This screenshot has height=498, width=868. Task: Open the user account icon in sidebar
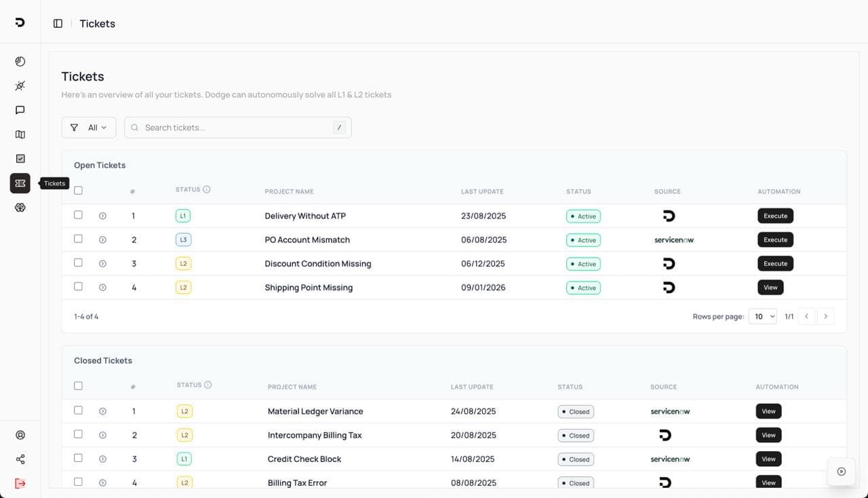(20, 435)
